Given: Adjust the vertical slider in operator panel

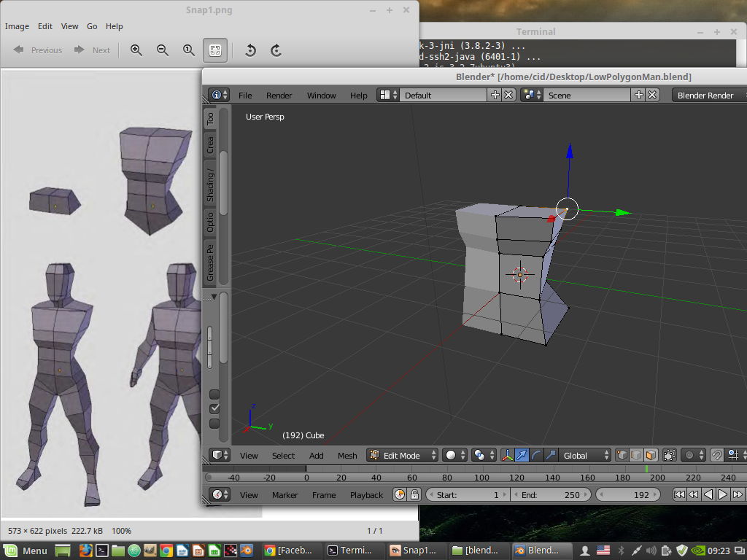Looking at the screenshot, I should point(209,347).
